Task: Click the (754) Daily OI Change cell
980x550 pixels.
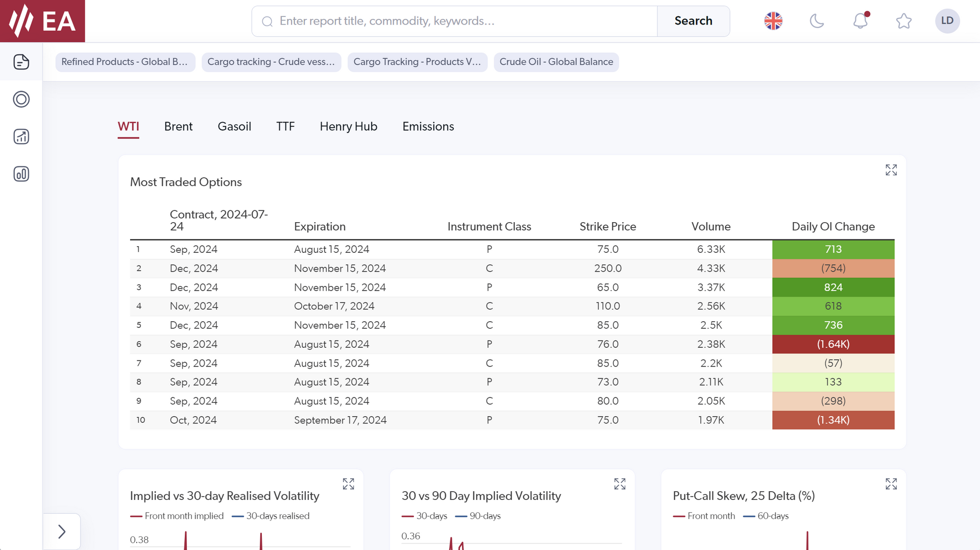Action: 833,268
